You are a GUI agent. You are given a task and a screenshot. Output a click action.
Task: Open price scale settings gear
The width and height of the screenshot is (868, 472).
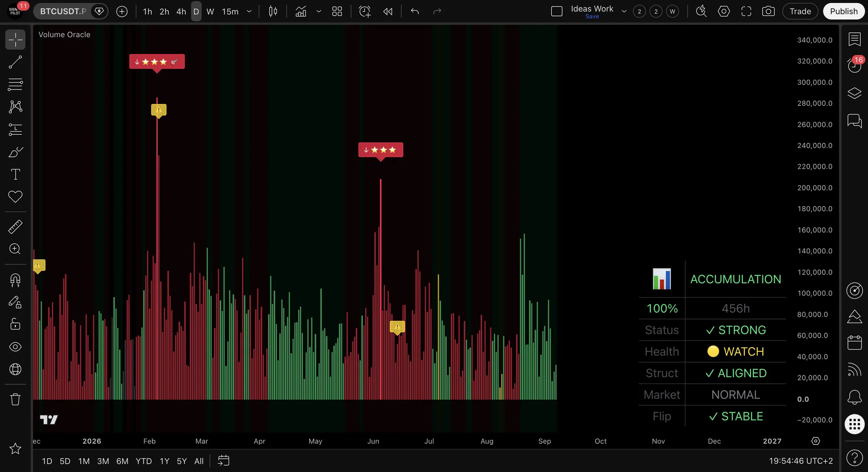816,441
